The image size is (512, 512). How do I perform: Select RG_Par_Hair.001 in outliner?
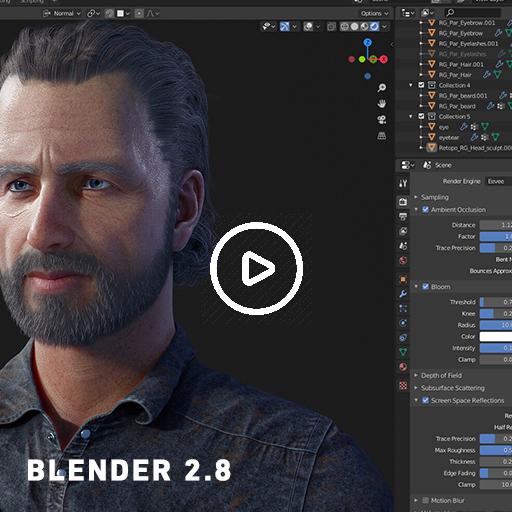(x=460, y=64)
